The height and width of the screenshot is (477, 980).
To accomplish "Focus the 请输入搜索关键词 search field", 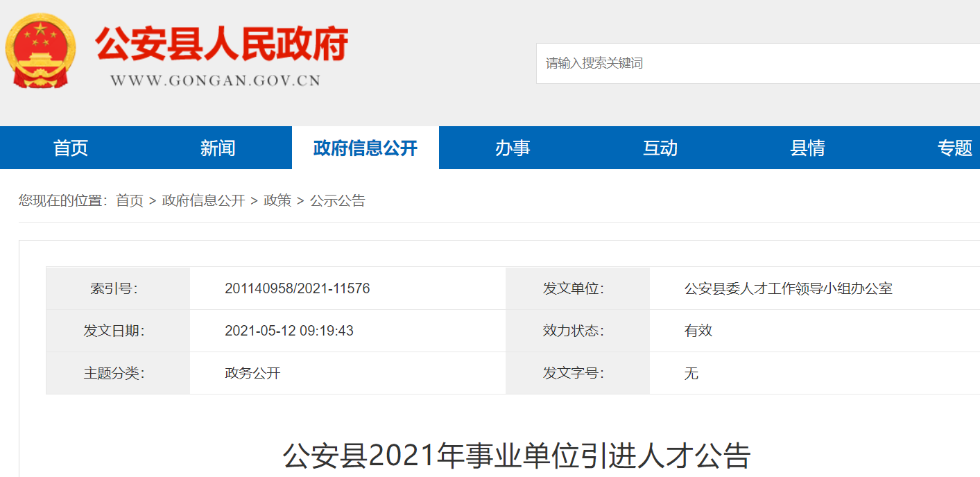I will (x=757, y=63).
